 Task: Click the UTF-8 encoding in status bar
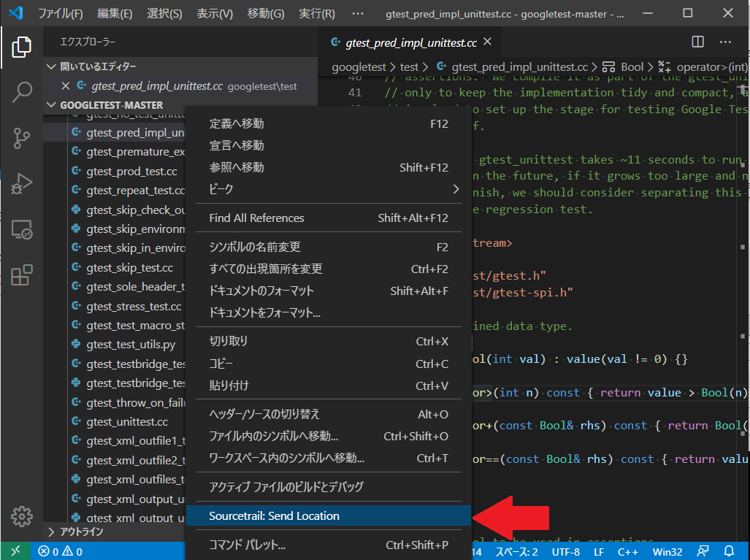[568, 551]
